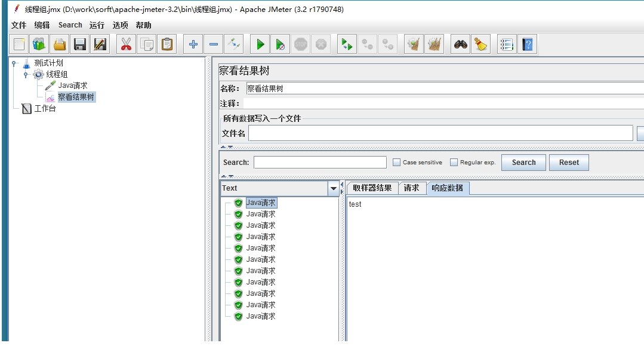
Task: Enable the Case sensitive checkbox
Action: (396, 163)
